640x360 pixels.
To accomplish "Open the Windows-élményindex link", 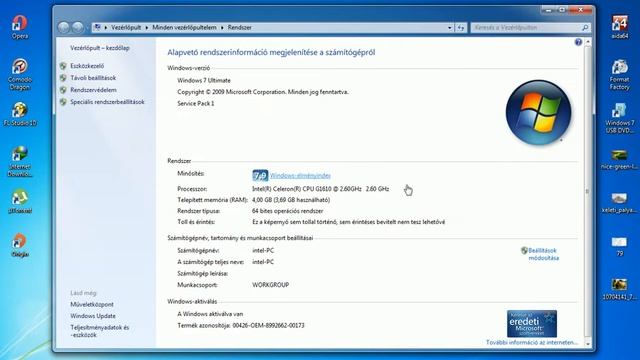I will pos(300,176).
